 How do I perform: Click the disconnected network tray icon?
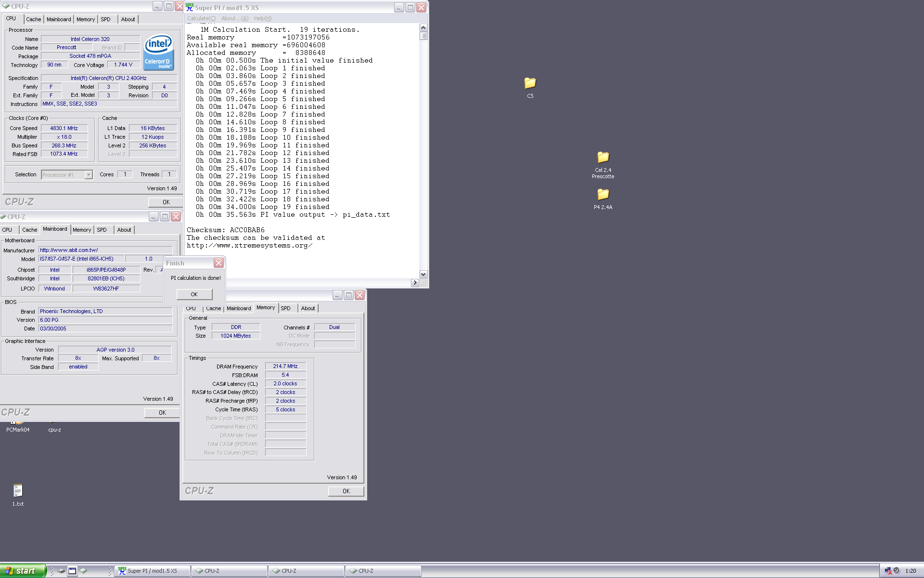[x=888, y=571]
